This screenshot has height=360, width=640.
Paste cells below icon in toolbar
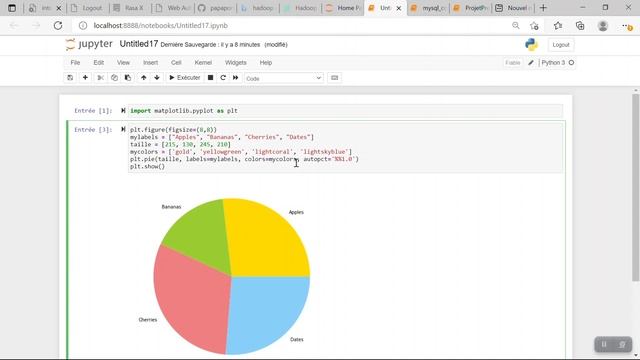pyautogui.click(x=128, y=78)
